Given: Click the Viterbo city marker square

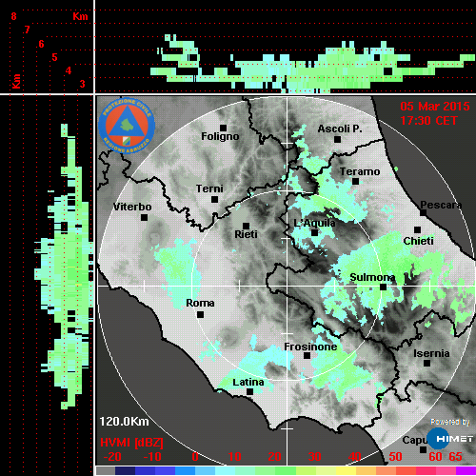Looking at the screenshot, I should point(144,218).
